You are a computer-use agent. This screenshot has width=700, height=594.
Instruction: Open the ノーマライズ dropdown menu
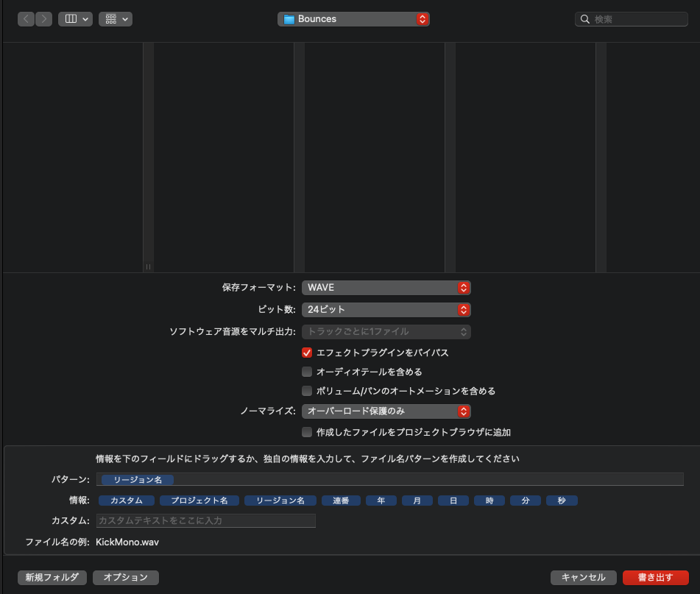click(386, 411)
